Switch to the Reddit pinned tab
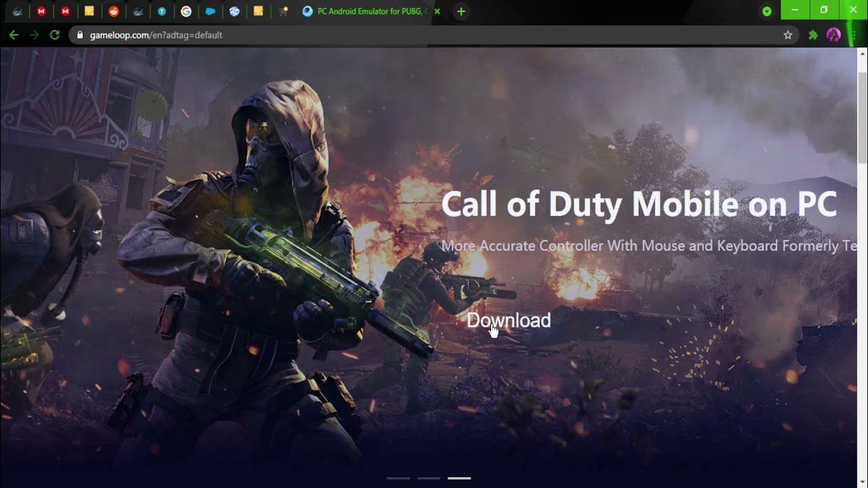 coord(113,12)
